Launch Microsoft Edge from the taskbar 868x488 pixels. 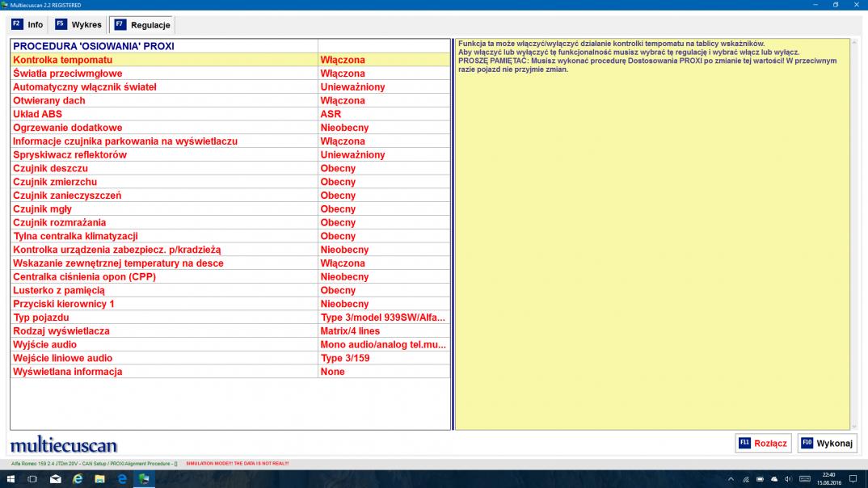(x=122, y=479)
